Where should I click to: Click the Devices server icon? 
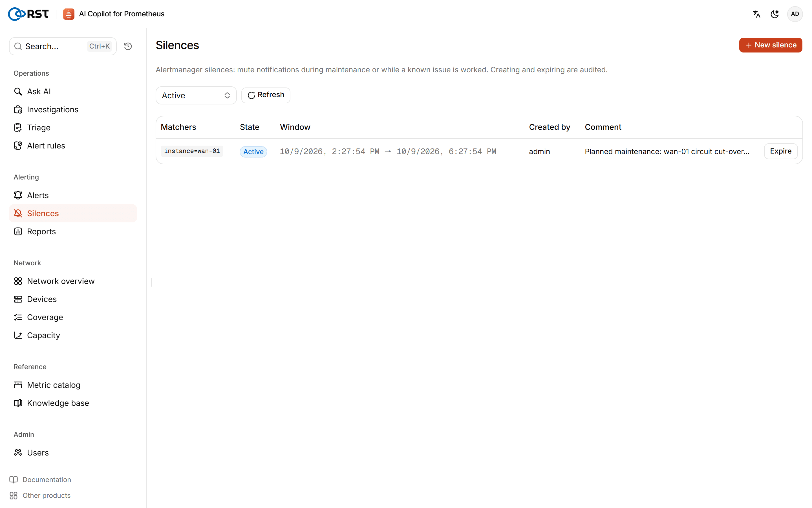18,299
